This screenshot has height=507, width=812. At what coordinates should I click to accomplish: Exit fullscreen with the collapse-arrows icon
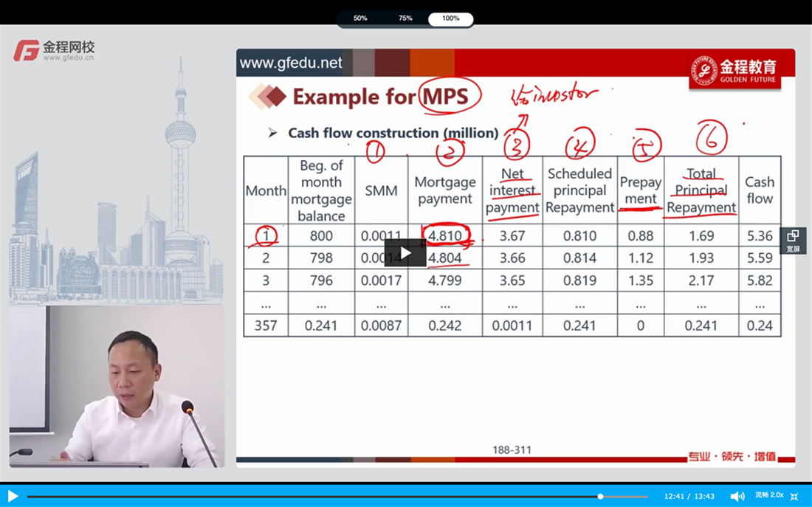pos(794,497)
